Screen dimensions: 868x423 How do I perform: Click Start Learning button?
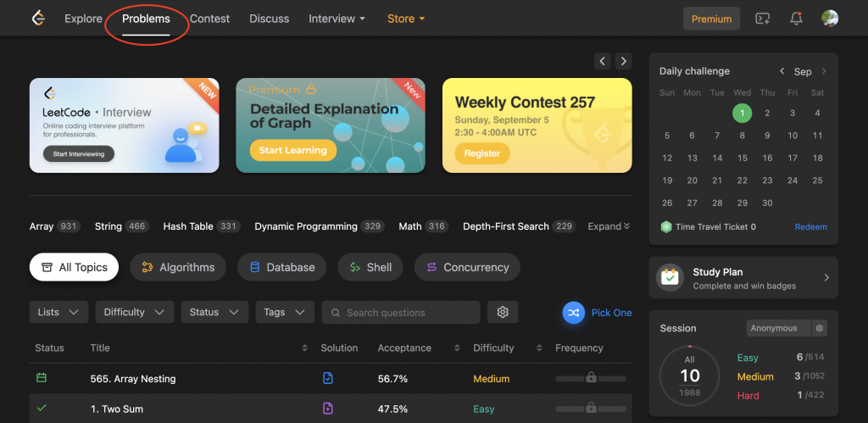point(292,150)
